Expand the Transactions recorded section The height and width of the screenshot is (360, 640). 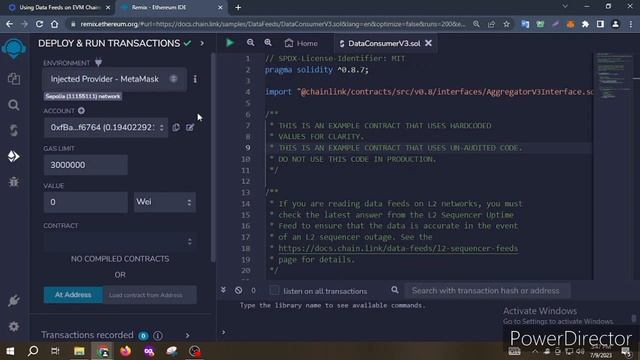pyautogui.click(x=187, y=336)
